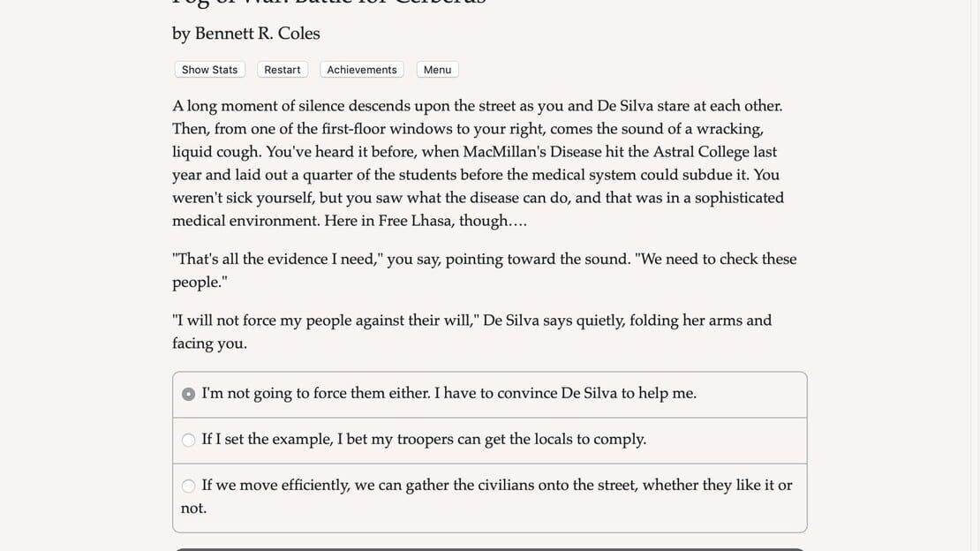Click option text 'troopers can get the locals to comply'
This screenshot has width=980, height=551.
click(x=521, y=439)
